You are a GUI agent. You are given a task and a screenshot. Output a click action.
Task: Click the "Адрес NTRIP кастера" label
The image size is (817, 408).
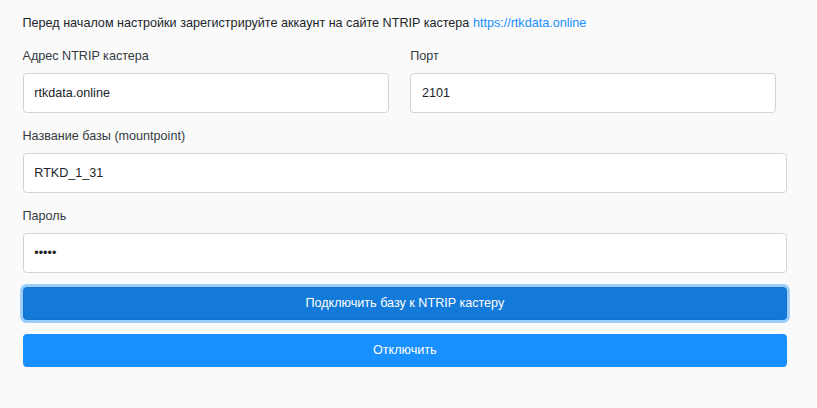[x=85, y=55]
